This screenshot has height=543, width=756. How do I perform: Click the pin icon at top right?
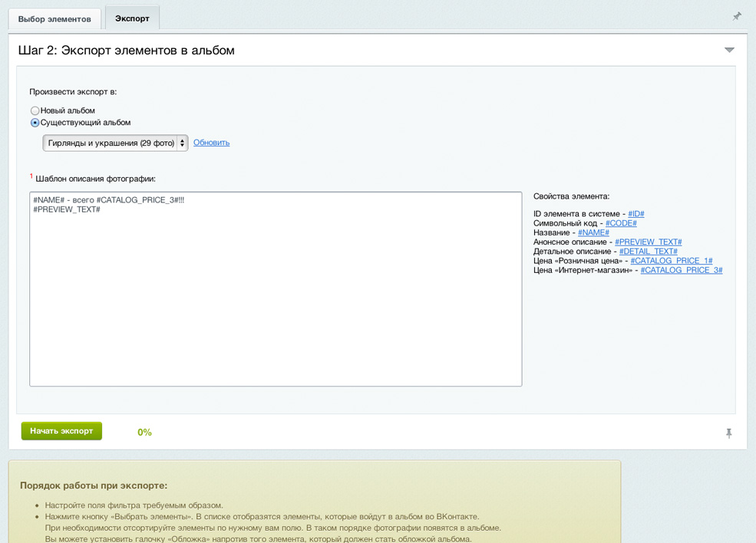point(737,16)
